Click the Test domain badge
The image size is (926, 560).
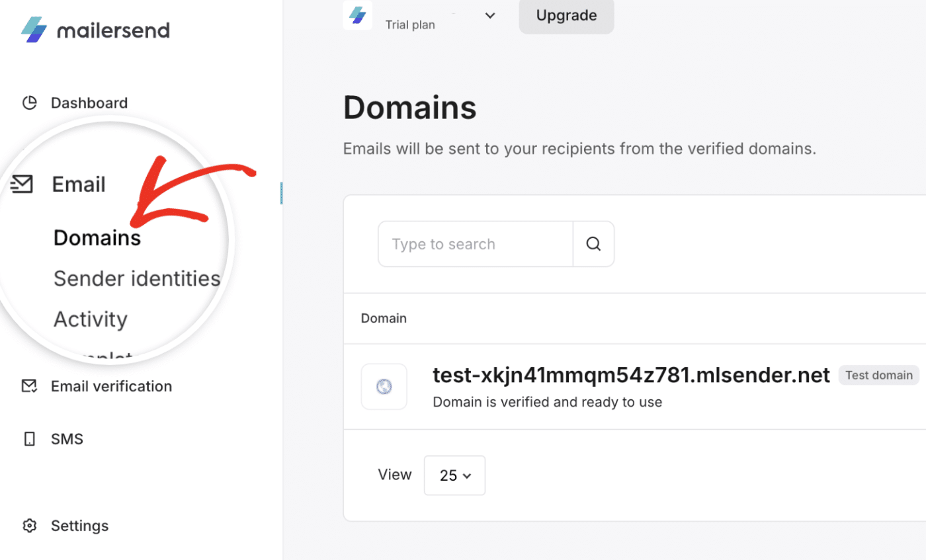coord(878,375)
